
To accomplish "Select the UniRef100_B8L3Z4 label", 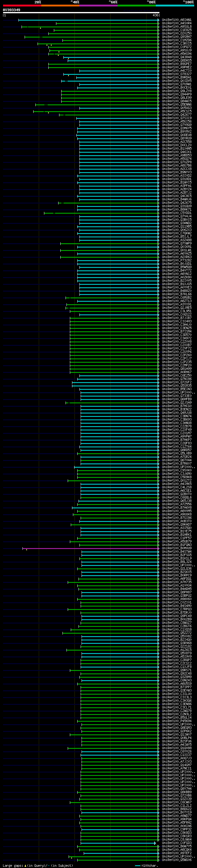I will [x=176, y=562].
